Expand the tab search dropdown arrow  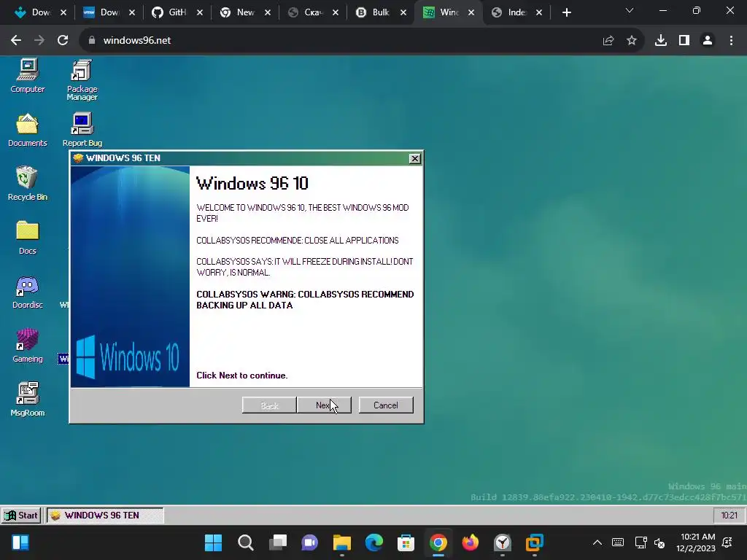630,10
